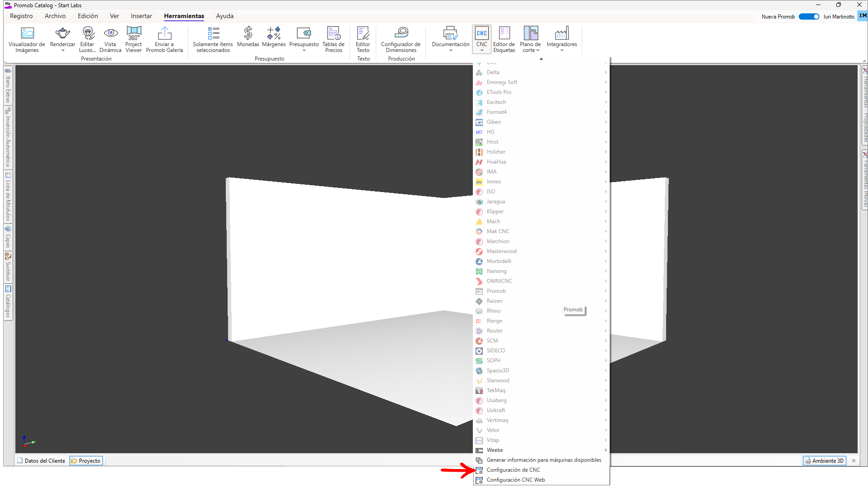This screenshot has height=488, width=868.
Task: Open Visualizador de Imágenes tool
Action: tap(27, 39)
